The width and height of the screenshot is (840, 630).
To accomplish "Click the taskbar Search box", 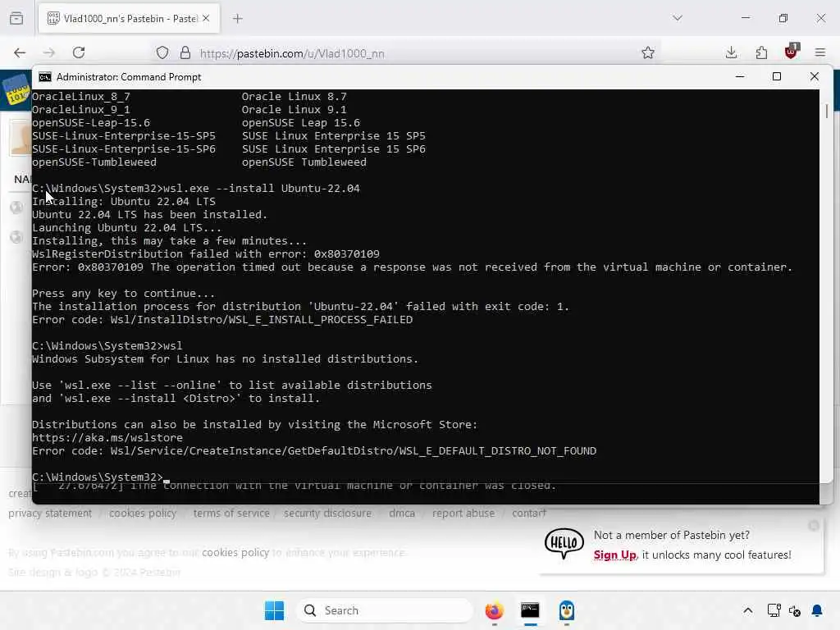I will pyautogui.click(x=384, y=610).
